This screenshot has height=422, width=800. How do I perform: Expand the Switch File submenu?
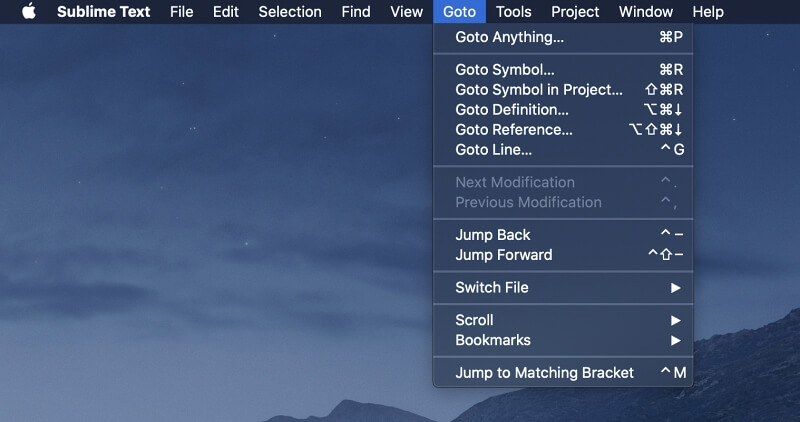[x=563, y=287]
